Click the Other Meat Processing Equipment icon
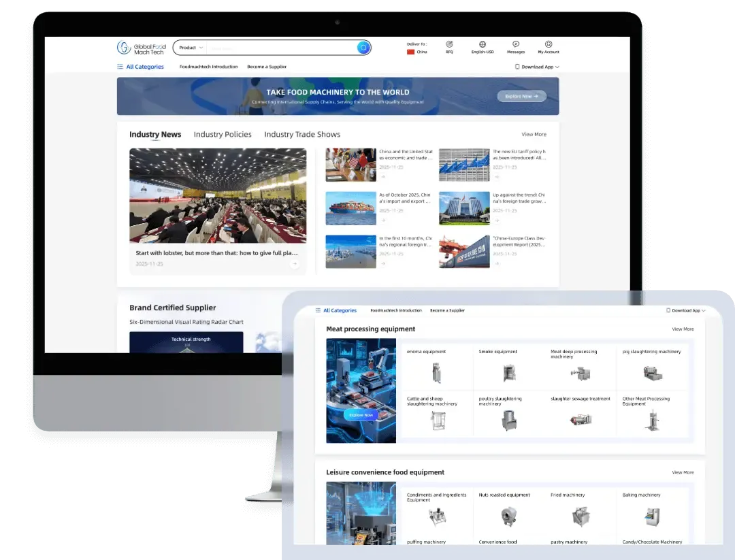 coord(653,420)
